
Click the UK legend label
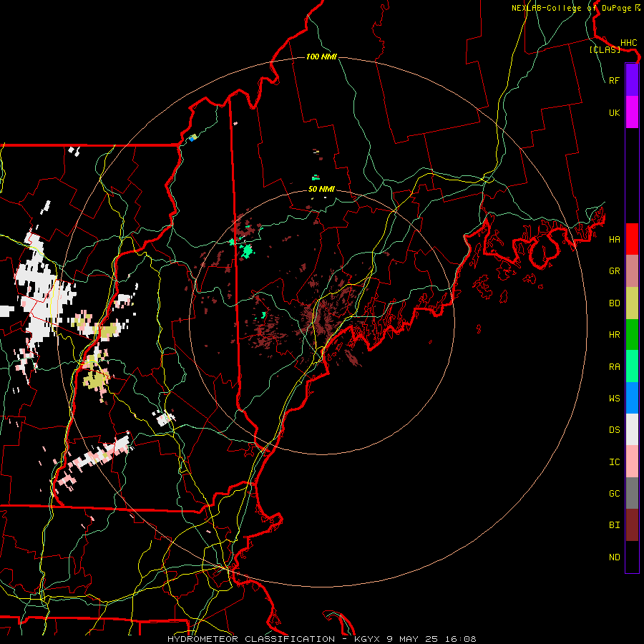[x=614, y=112]
